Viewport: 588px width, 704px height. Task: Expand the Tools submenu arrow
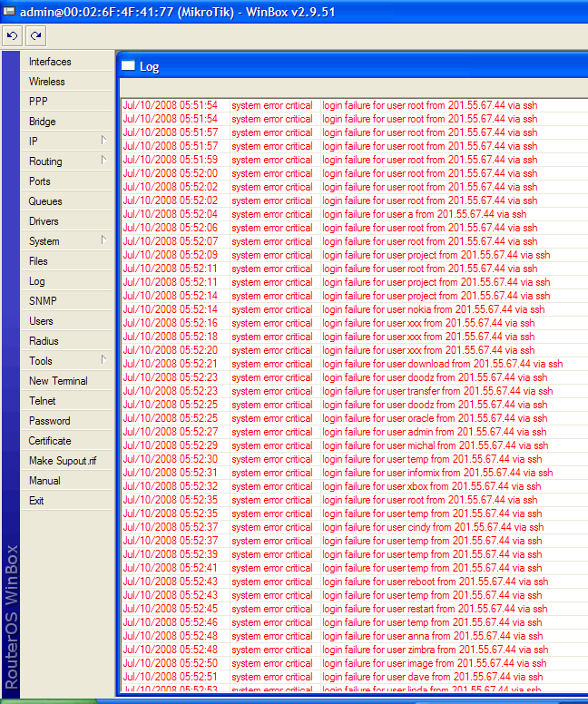(x=103, y=360)
